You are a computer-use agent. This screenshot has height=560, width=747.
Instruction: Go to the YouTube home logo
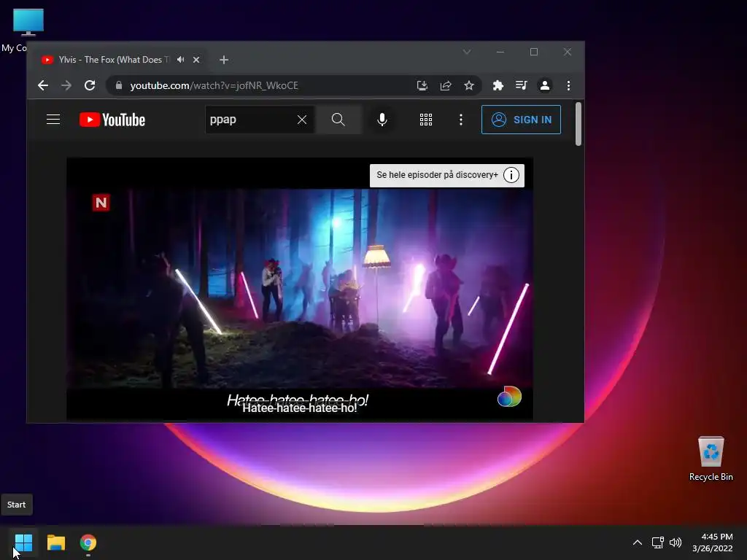pyautogui.click(x=112, y=120)
